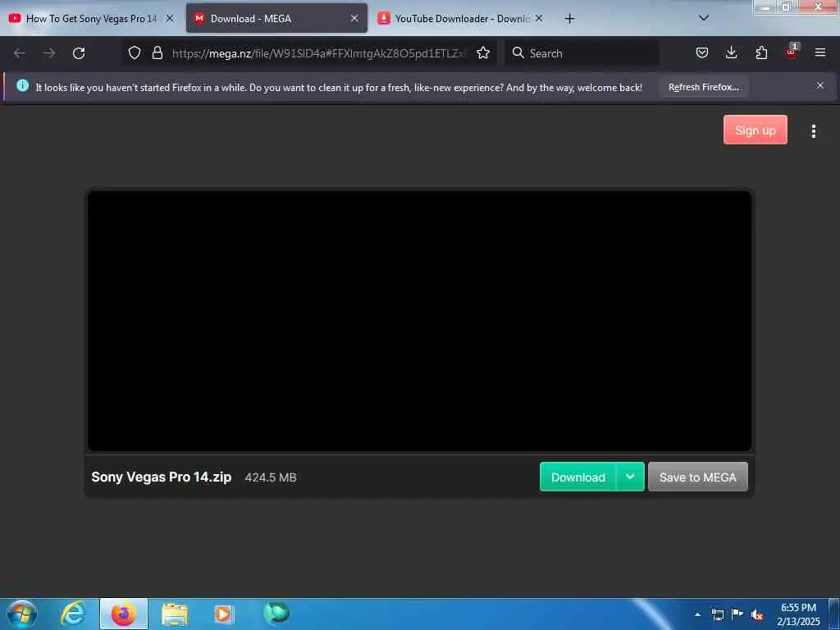840x630 pixels.
Task: Click Refresh Firefox button in notification bar
Action: click(703, 87)
